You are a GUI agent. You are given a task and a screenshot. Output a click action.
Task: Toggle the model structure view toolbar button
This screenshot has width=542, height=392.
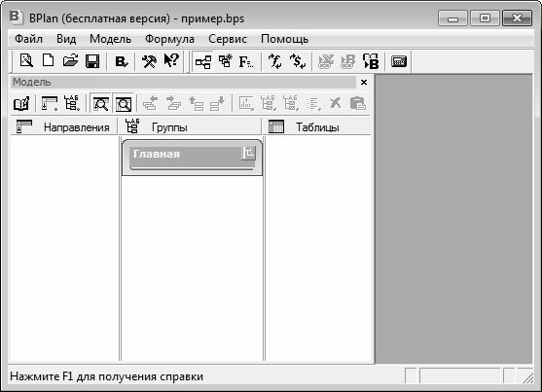[203, 62]
